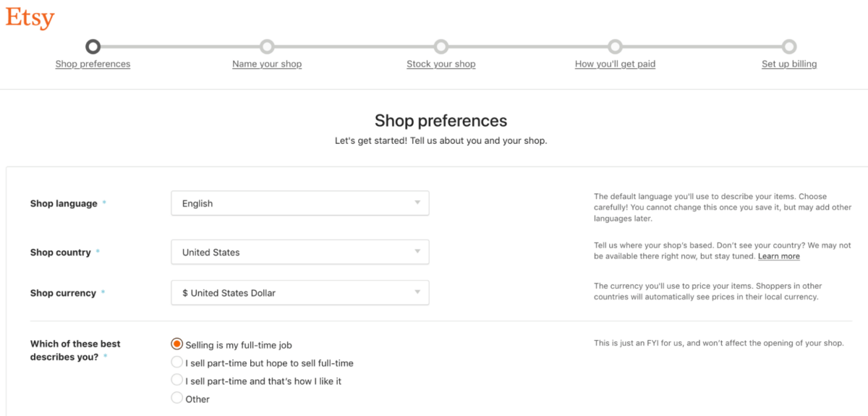Click the Etsy logo
This screenshot has height=416, width=868.
tap(30, 18)
